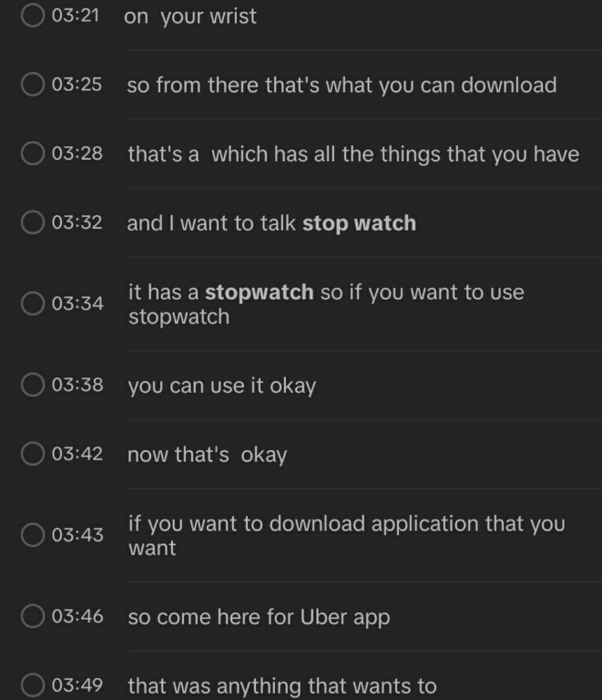Select the radio circle beside 03:46

pos(33,616)
